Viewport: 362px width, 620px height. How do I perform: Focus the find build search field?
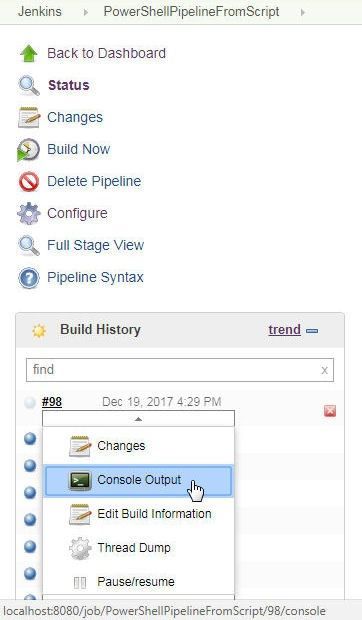tap(180, 370)
